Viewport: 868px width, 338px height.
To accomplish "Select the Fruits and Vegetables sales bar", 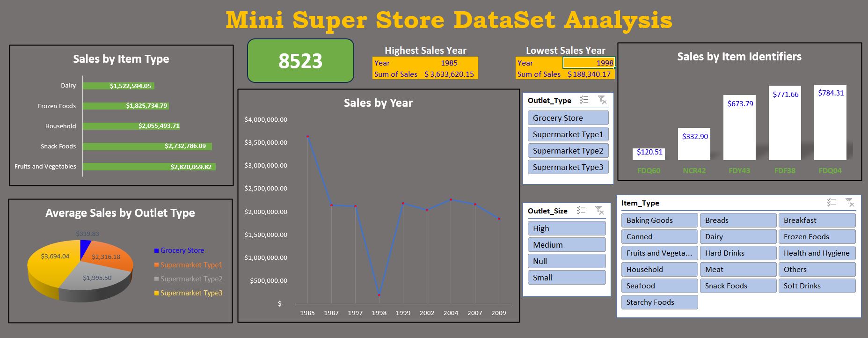I will click(149, 167).
